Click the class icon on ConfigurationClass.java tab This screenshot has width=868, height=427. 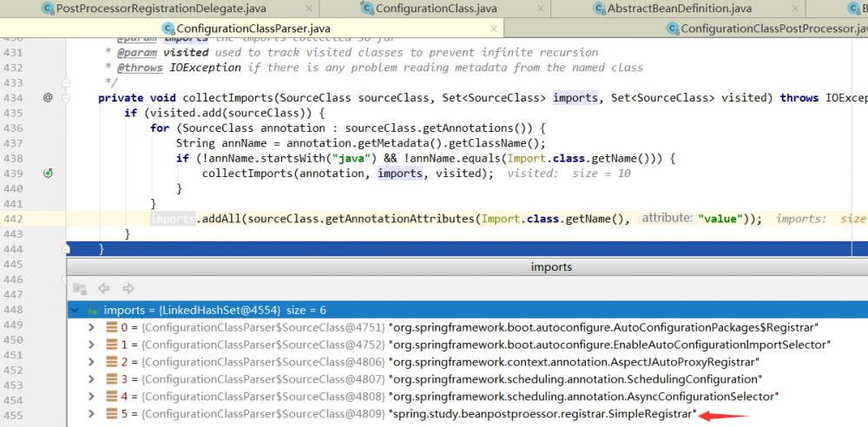(x=367, y=8)
